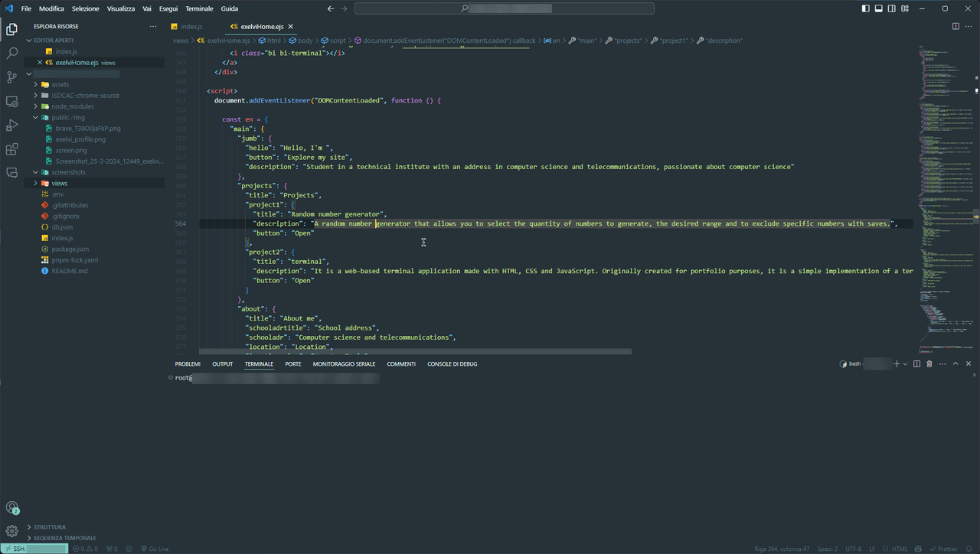This screenshot has height=554, width=980.
Task: Open the Search view in activity bar
Action: tap(11, 54)
